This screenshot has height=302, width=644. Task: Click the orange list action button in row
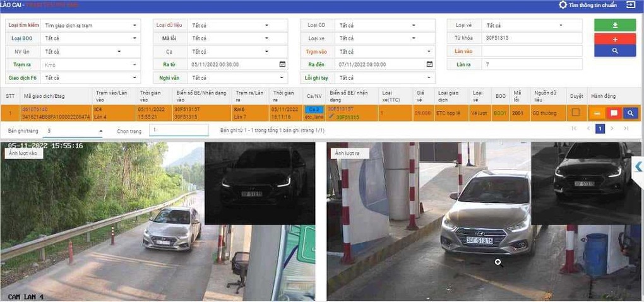point(597,113)
